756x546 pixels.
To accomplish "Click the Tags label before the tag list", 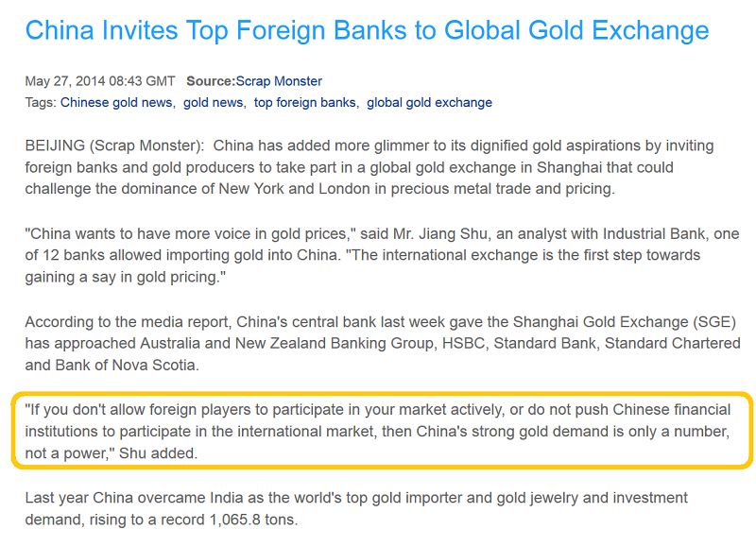I will point(41,102).
